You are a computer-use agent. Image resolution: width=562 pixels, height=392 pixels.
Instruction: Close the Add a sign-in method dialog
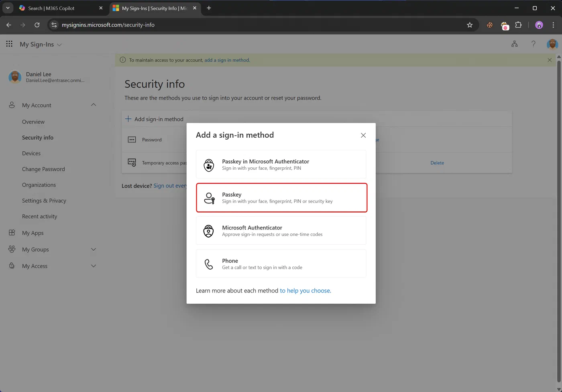pos(363,135)
